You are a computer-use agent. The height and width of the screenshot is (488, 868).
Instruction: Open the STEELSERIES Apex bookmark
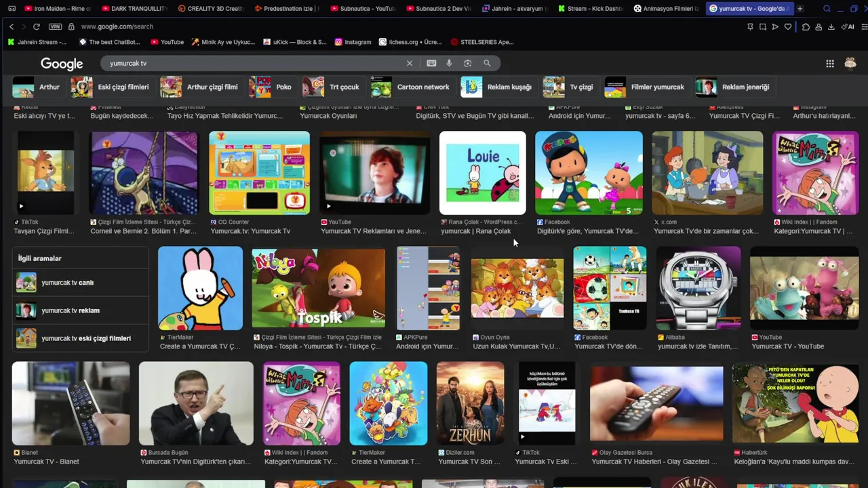click(x=482, y=42)
